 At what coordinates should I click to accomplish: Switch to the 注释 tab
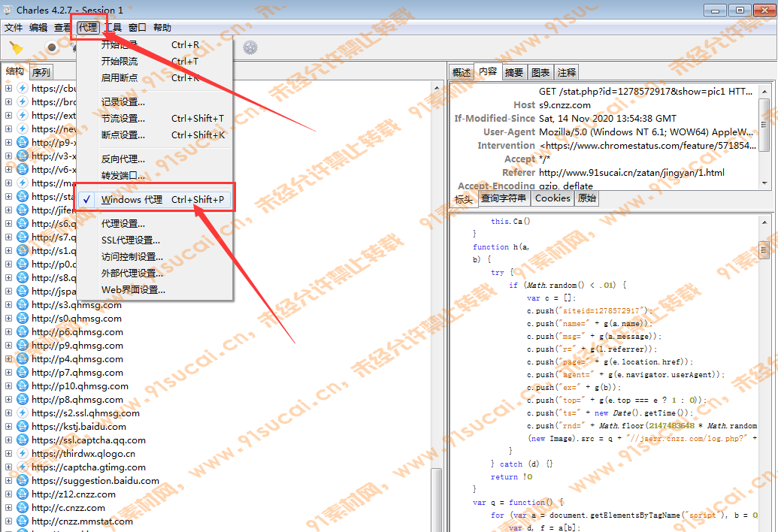point(567,72)
